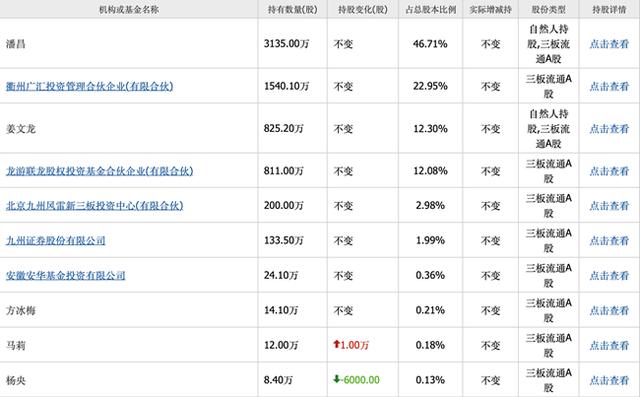View holding details for 姜文龙
Viewport: 640px width, 397px height.
[x=609, y=129]
